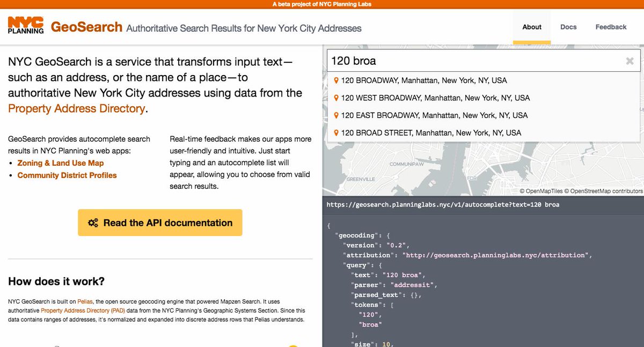644x347 pixels.
Task: Open the About tab
Action: (532, 27)
